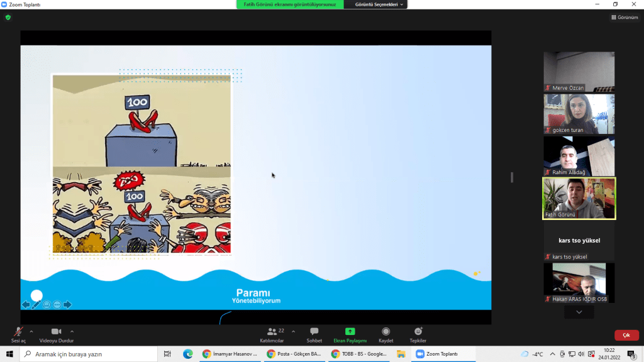Leave the meeting with Çık button

pyautogui.click(x=626, y=336)
